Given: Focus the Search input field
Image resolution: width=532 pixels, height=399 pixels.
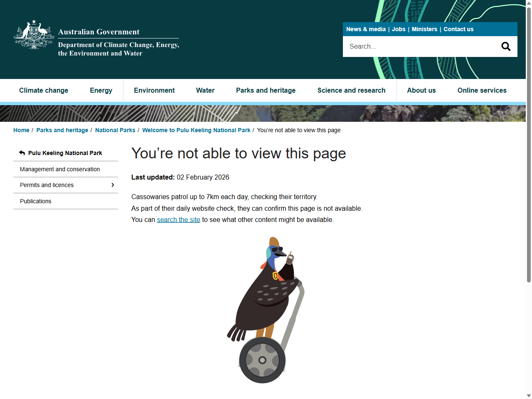Looking at the screenshot, I should coord(420,47).
